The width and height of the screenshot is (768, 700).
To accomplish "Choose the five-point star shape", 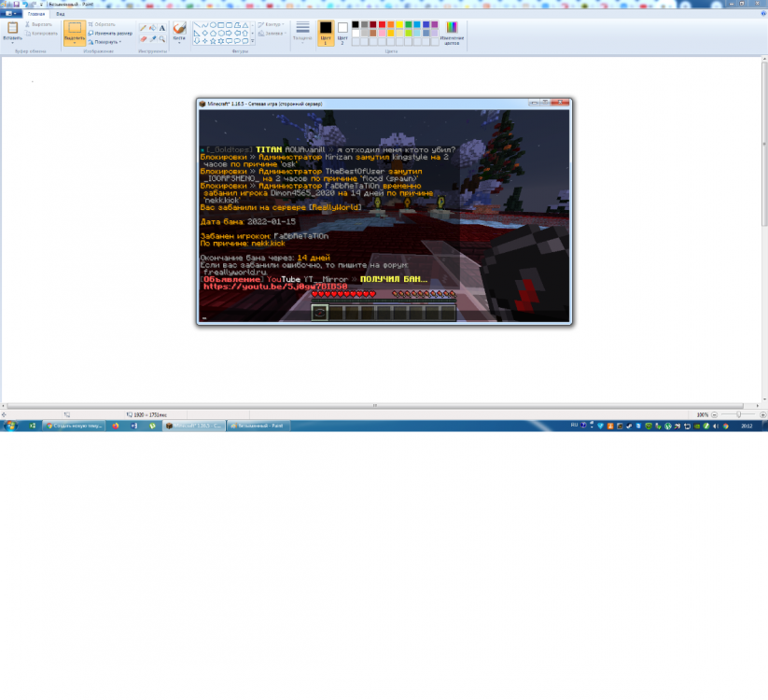I will (x=213, y=41).
